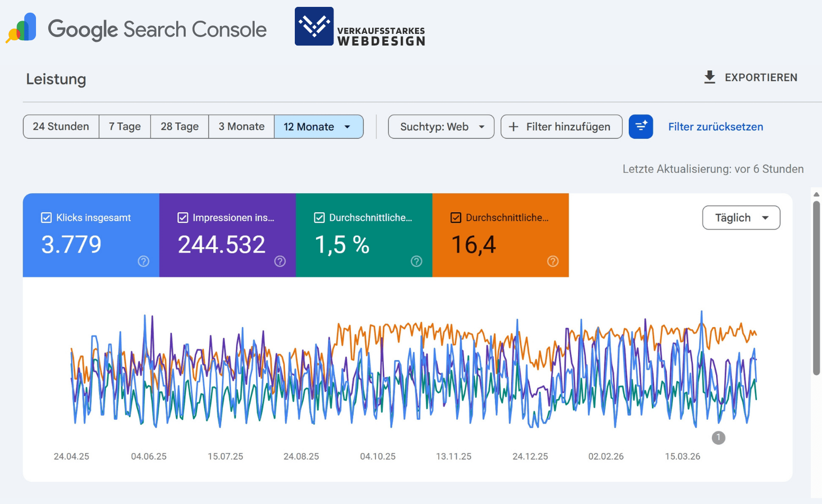Click the plus icon beside Filter hinzufügen
Viewport: 822px width, 504px height.
click(x=513, y=127)
